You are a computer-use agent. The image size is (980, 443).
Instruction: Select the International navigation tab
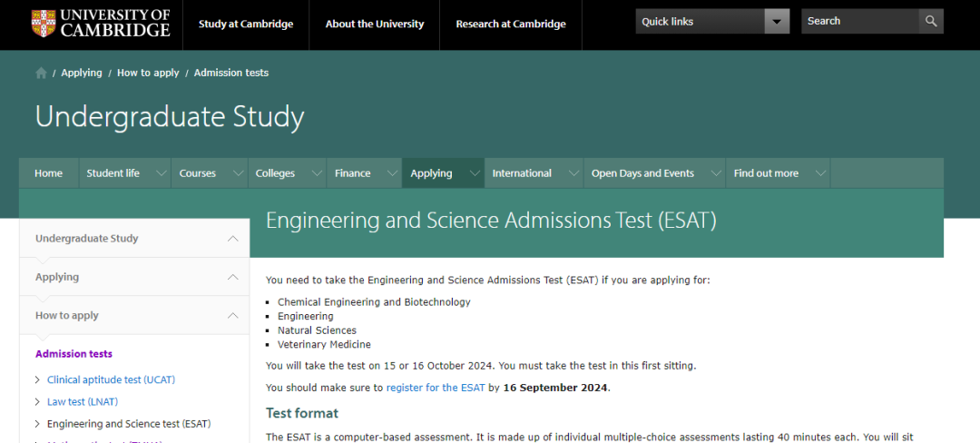[x=522, y=173]
